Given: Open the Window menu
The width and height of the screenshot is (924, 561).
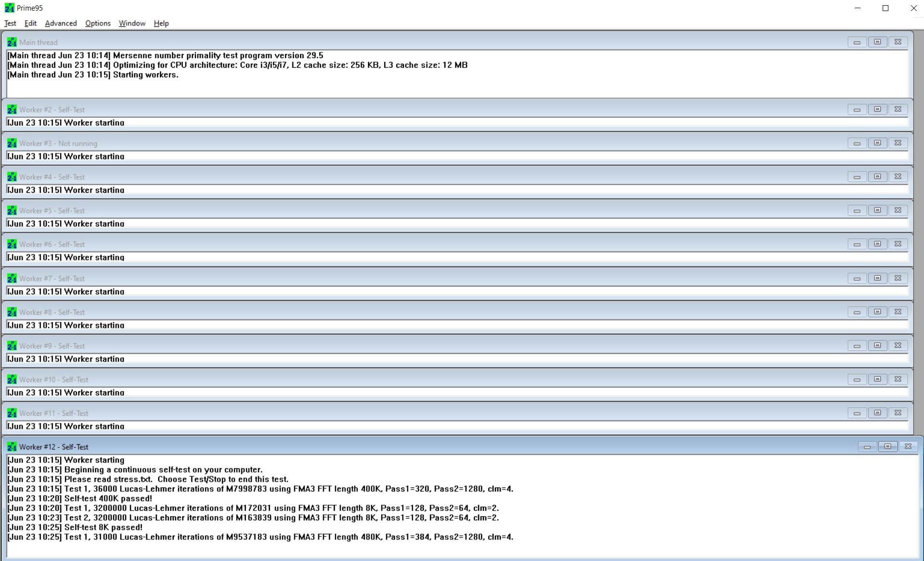Looking at the screenshot, I should coord(132,23).
